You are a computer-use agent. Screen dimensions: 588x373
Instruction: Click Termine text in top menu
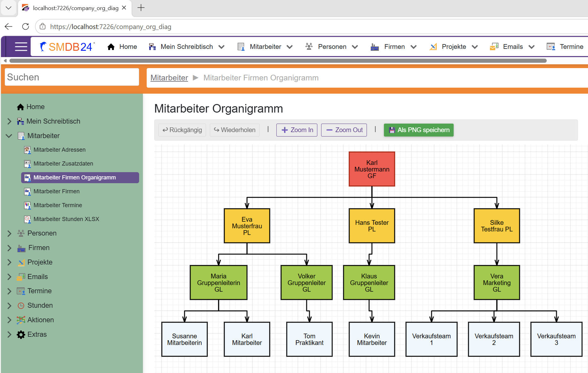coord(571,47)
